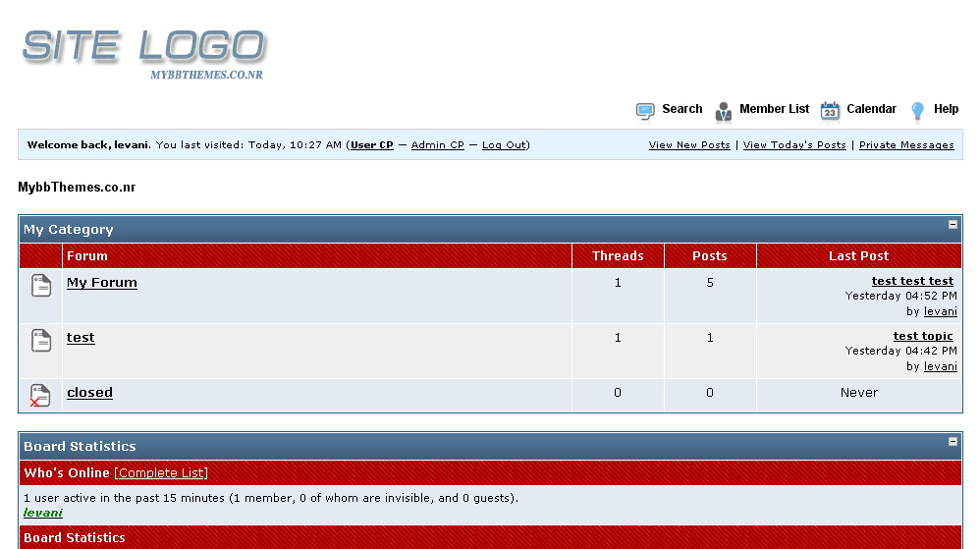Screen dimensions: 980x549
Task: Open Complete List of online users
Action: click(161, 473)
